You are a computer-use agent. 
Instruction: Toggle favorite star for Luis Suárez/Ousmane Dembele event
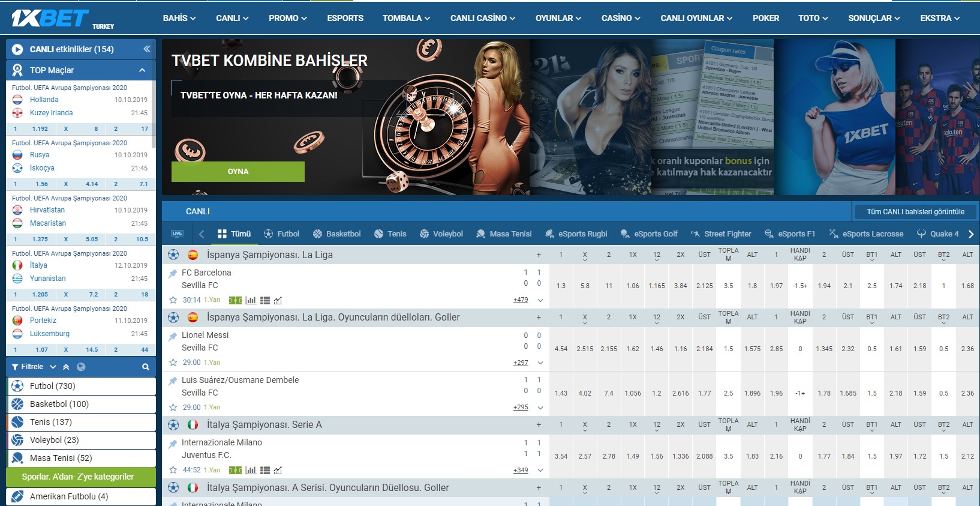[173, 408]
